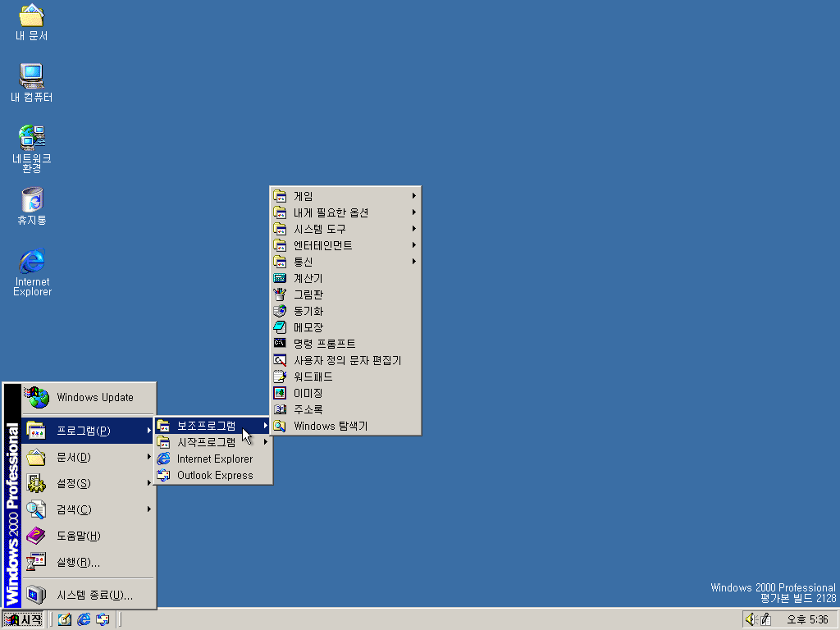
Task: Select the 내 컴퓨터 desktop icon
Action: pyautogui.click(x=32, y=83)
